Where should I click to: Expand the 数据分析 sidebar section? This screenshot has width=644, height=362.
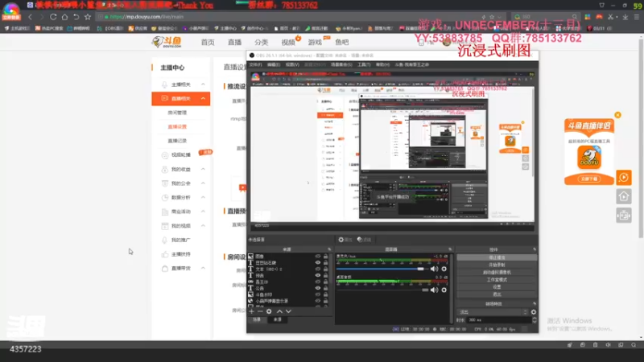(x=203, y=197)
